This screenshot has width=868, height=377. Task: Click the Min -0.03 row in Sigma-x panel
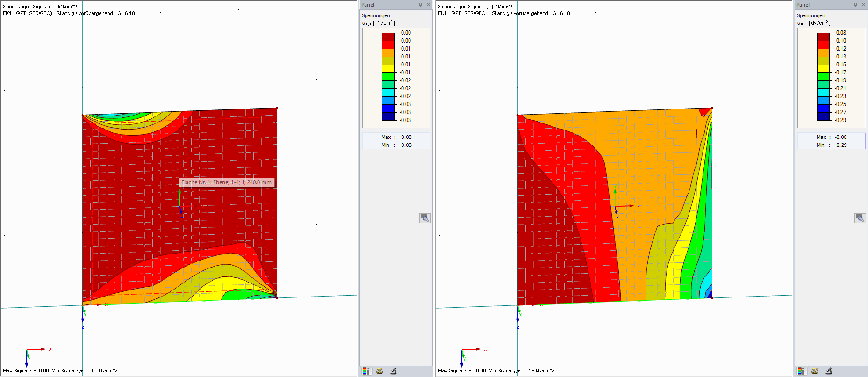pos(396,145)
